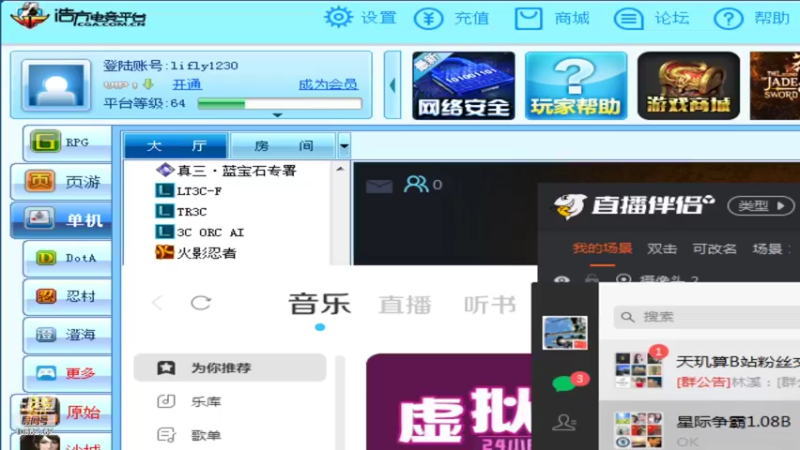Go back in the music player
Viewport: 800px width, 450px height.
(x=157, y=303)
